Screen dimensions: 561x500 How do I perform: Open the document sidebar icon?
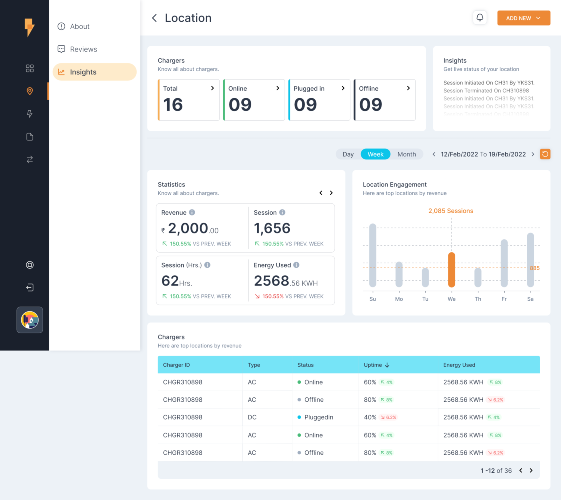pyautogui.click(x=30, y=137)
